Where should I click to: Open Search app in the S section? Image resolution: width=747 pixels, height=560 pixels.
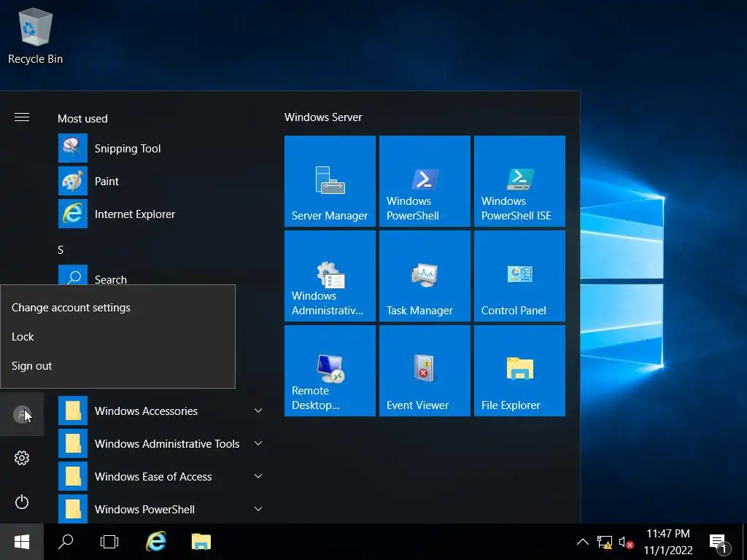(x=160, y=276)
